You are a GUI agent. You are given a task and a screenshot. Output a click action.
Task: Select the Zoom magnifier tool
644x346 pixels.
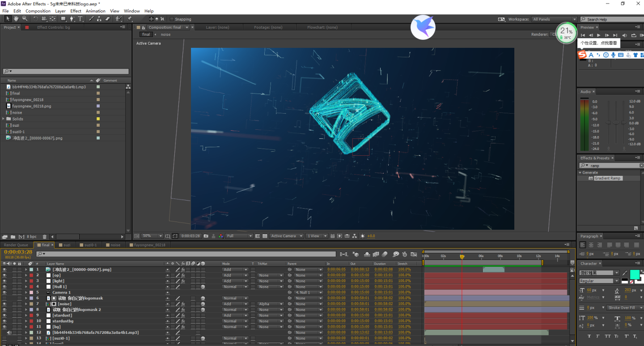click(x=25, y=19)
